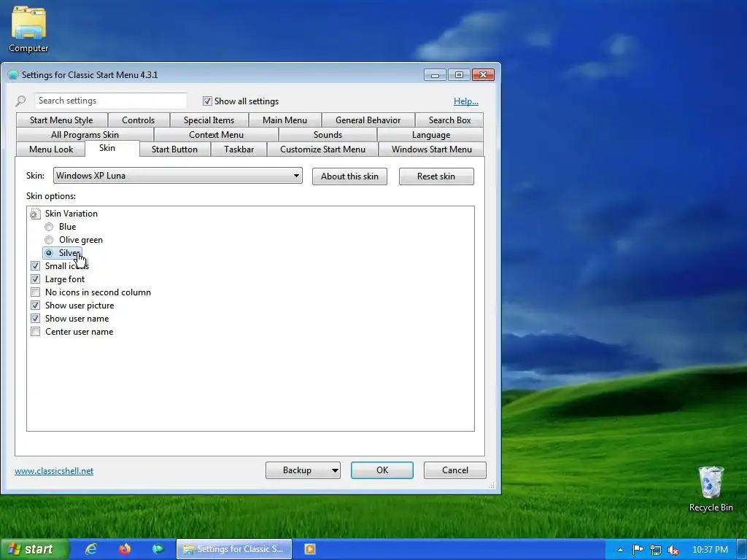Click the 10:37 PM clock

pos(710,550)
